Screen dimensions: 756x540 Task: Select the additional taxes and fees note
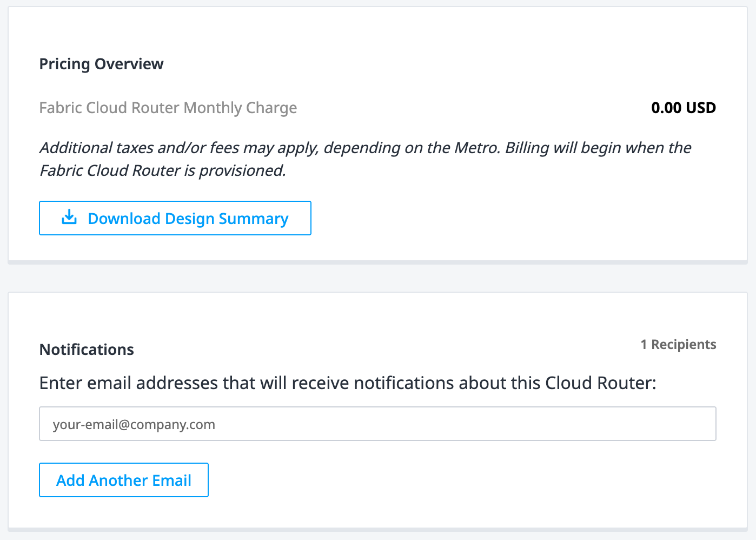pos(366,159)
